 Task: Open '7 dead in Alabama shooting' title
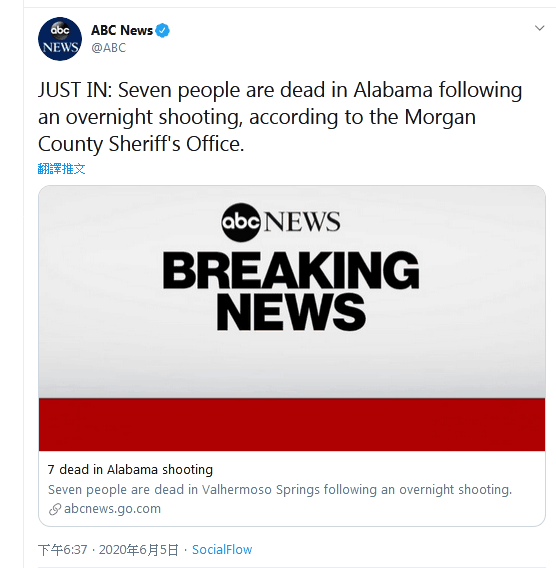point(130,469)
